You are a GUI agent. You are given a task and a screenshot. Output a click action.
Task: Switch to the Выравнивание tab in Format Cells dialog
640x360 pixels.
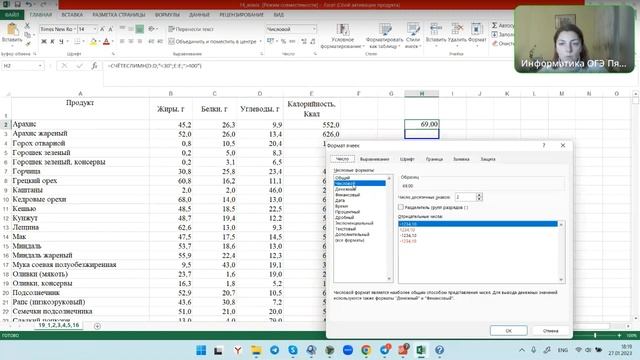374,159
